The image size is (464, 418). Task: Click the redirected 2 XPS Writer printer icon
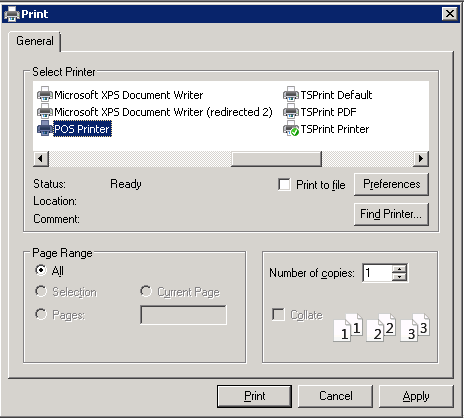(x=45, y=112)
